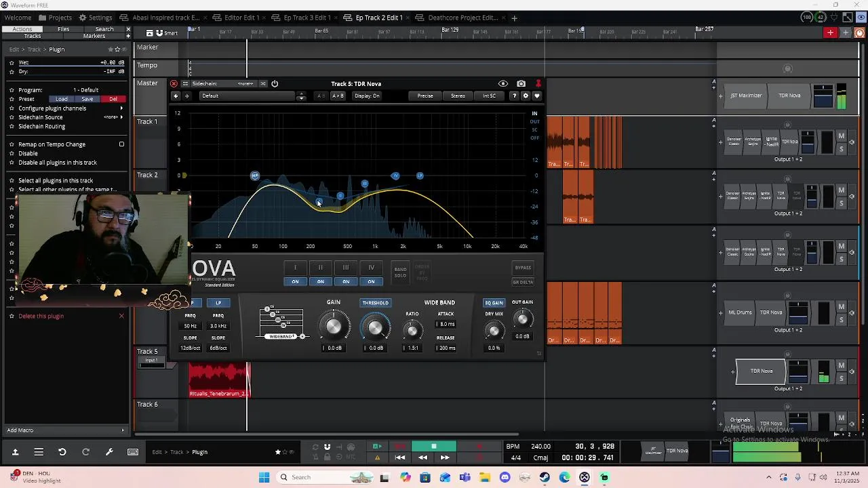
Task: Click the preset Load button
Action: tap(62, 99)
